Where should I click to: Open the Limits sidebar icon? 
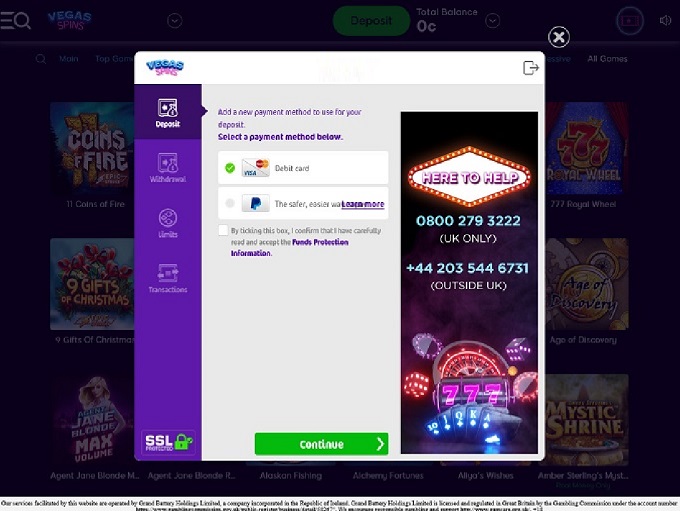click(x=168, y=223)
